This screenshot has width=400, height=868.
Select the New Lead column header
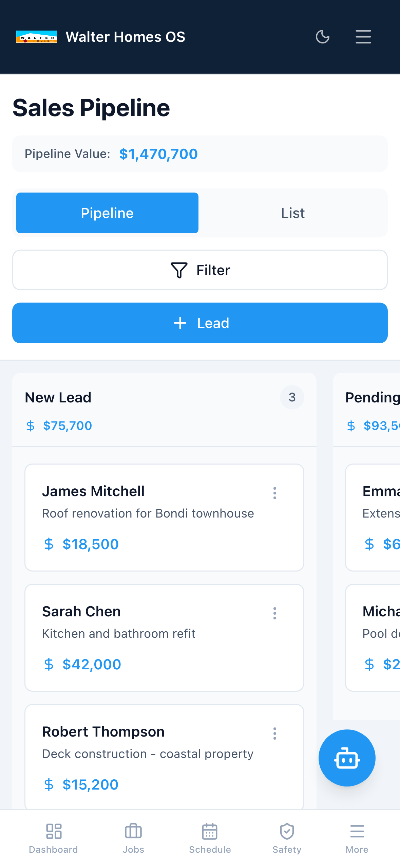coord(58,397)
